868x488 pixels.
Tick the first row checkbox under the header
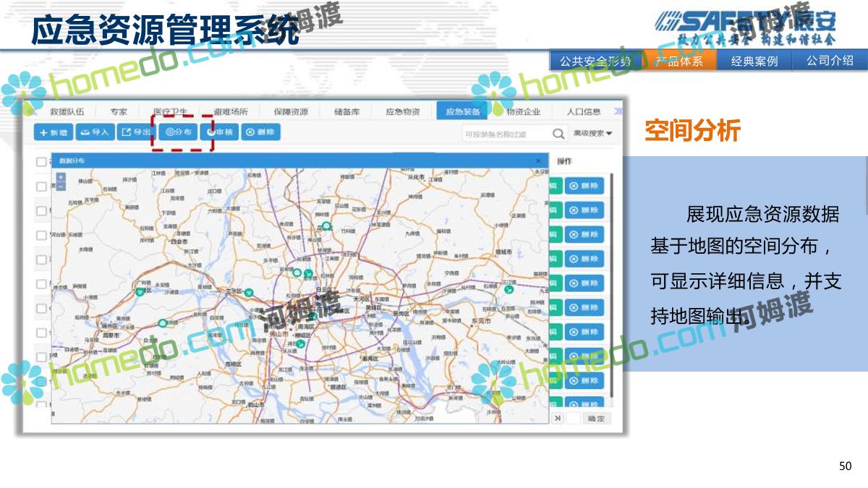pyautogui.click(x=41, y=187)
